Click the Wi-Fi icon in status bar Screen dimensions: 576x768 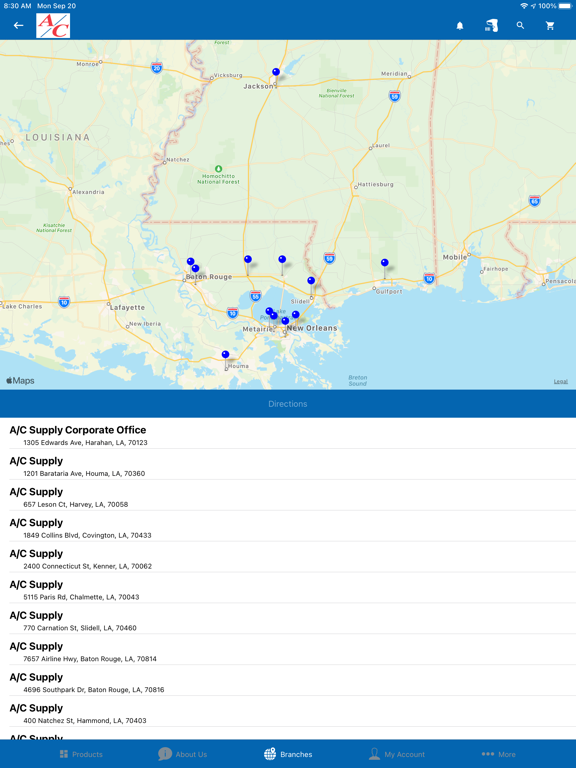point(524,6)
